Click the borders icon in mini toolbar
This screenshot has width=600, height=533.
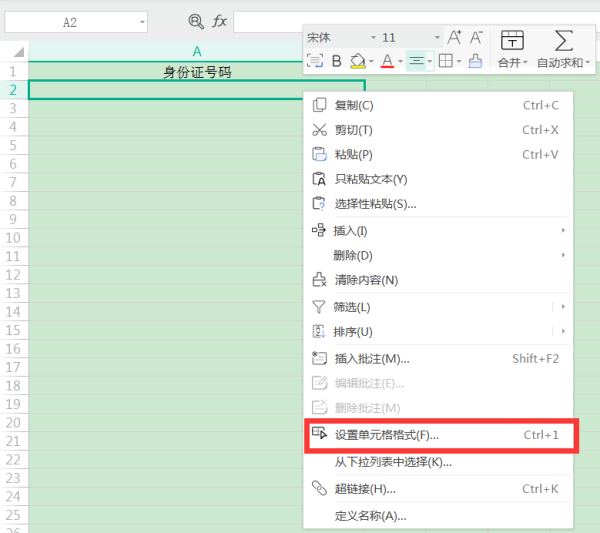click(x=446, y=61)
